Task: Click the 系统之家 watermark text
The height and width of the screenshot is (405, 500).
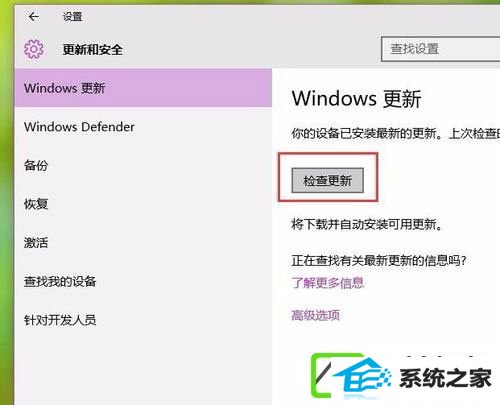Action: click(446, 378)
